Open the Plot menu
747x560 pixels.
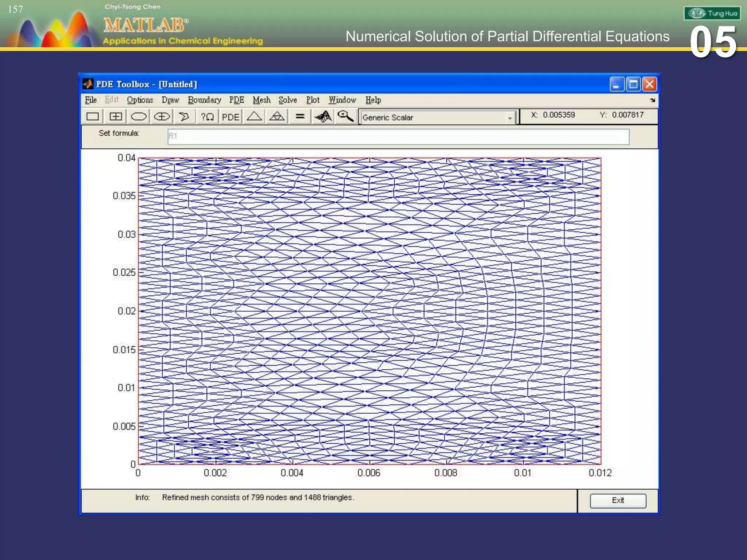pos(313,100)
